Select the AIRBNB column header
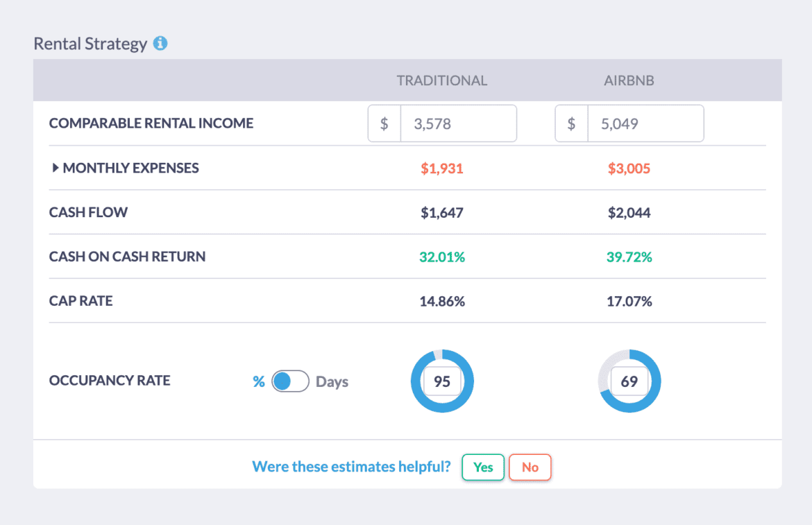Image resolution: width=812 pixels, height=525 pixels. point(629,80)
